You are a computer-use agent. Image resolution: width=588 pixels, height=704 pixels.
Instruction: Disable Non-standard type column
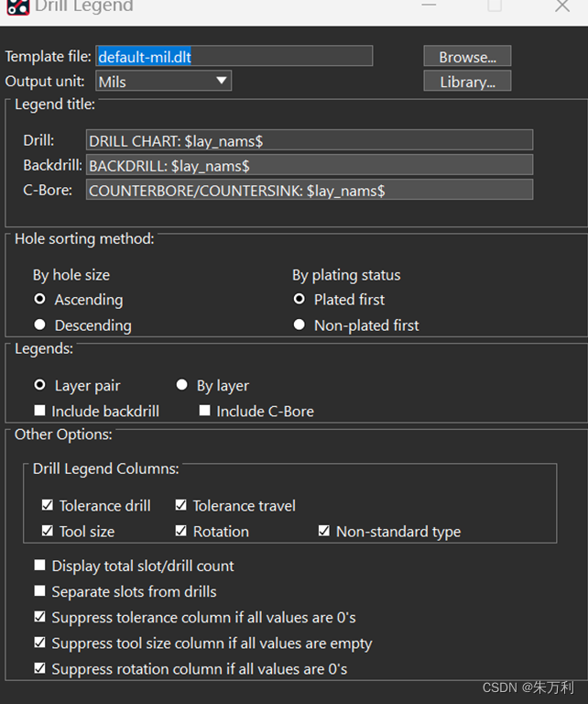click(324, 532)
